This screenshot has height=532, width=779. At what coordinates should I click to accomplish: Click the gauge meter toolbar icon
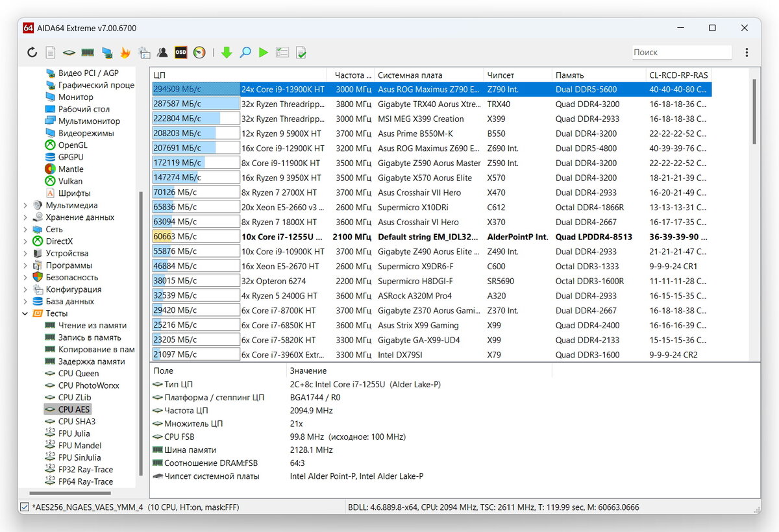199,53
